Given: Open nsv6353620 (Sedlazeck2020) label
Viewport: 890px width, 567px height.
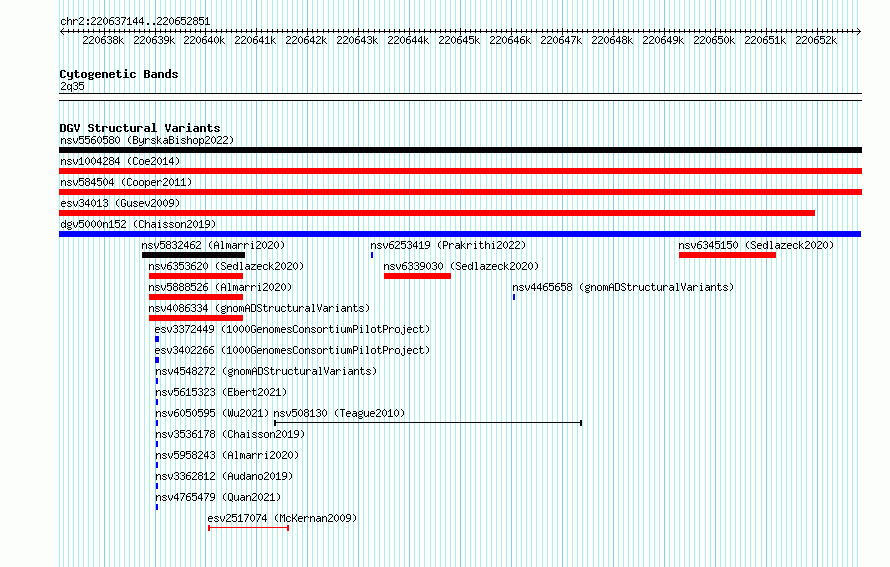Looking at the screenshot, I should tap(226, 266).
